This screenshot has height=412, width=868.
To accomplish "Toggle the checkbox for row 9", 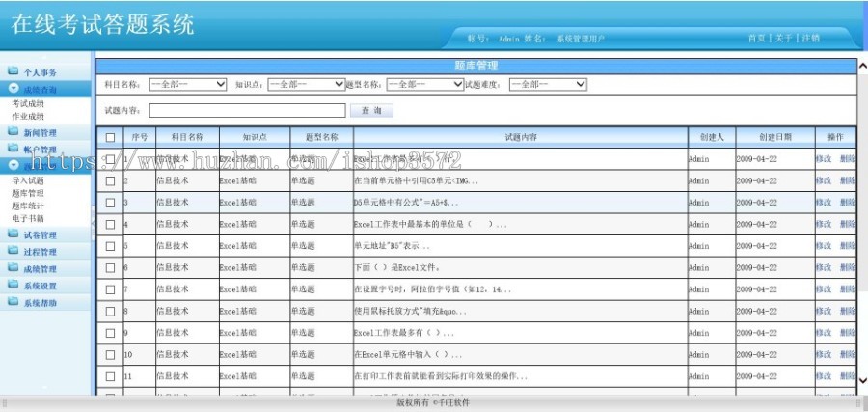I will [x=110, y=333].
